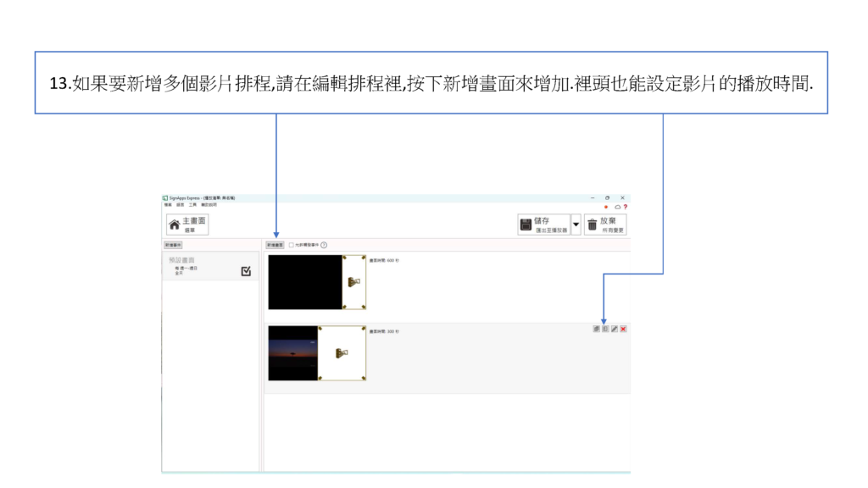Screen dimensions: 868x488
Task: Click the red record dot indicator
Action: [606, 207]
